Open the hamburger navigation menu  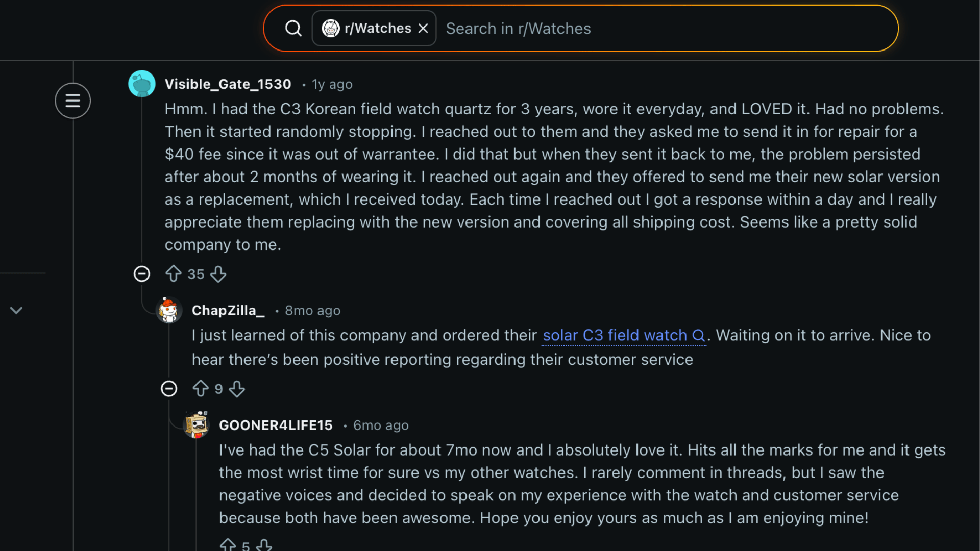coord(72,101)
